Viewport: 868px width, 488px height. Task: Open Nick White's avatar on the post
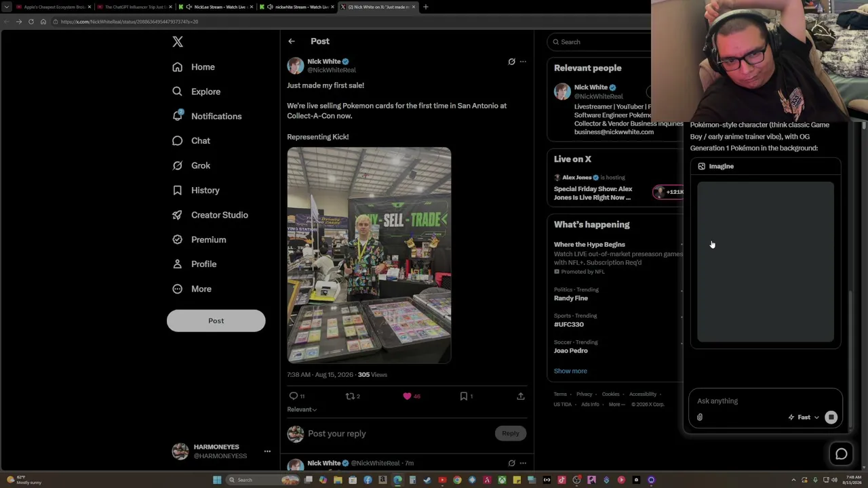click(x=295, y=66)
